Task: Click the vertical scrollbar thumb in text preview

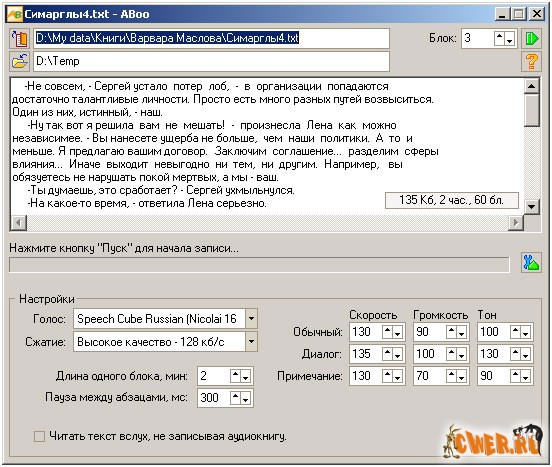Action: pos(531,110)
